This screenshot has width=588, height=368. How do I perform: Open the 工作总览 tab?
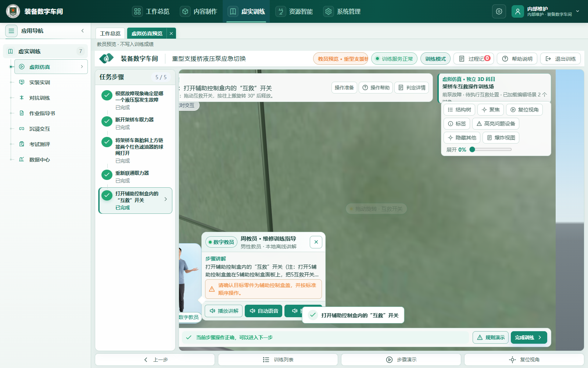[x=110, y=33]
